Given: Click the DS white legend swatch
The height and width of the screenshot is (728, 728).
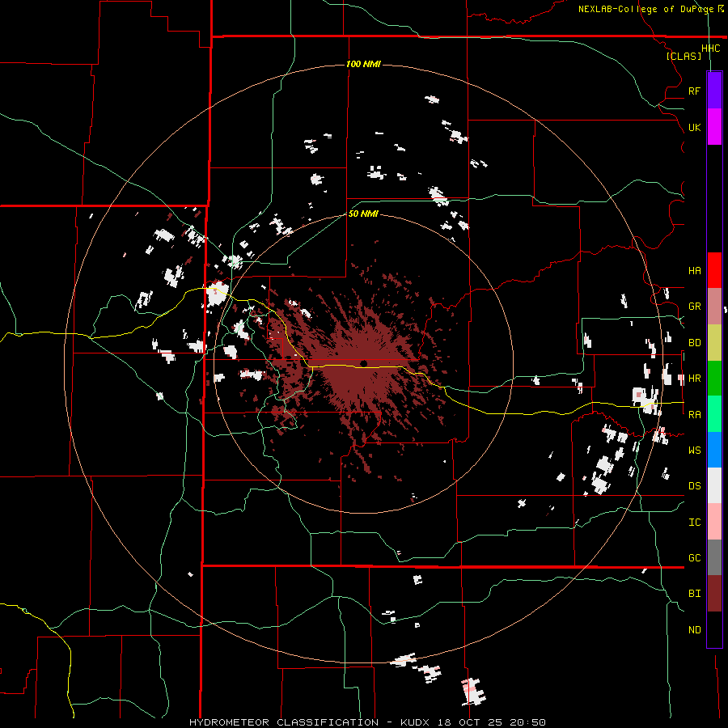Looking at the screenshot, I should pos(714,485).
